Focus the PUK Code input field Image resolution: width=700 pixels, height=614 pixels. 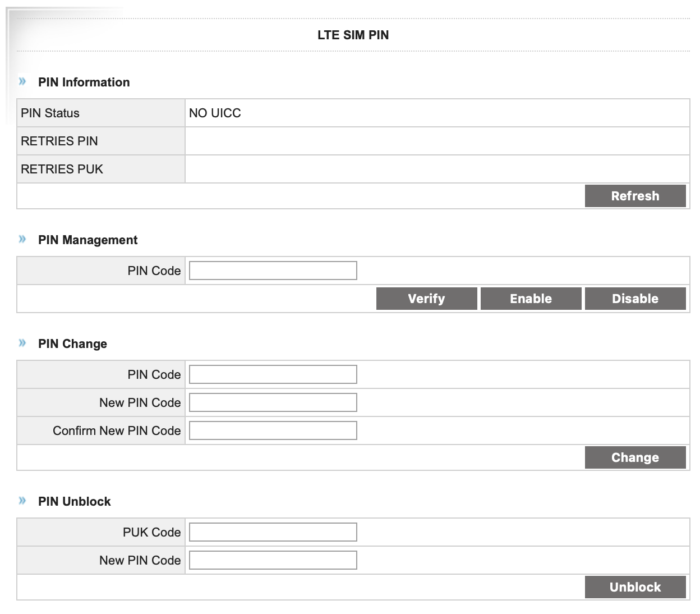273,532
